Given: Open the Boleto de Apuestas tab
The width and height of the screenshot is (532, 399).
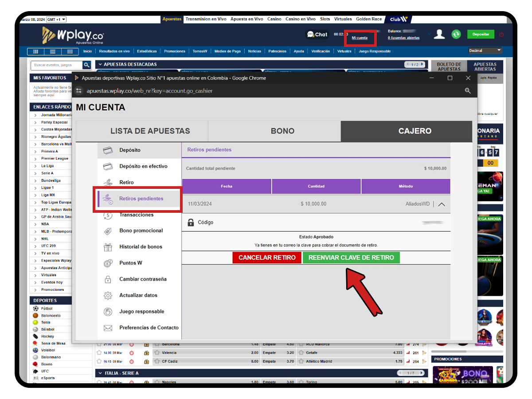Looking at the screenshot, I should 449,66.
